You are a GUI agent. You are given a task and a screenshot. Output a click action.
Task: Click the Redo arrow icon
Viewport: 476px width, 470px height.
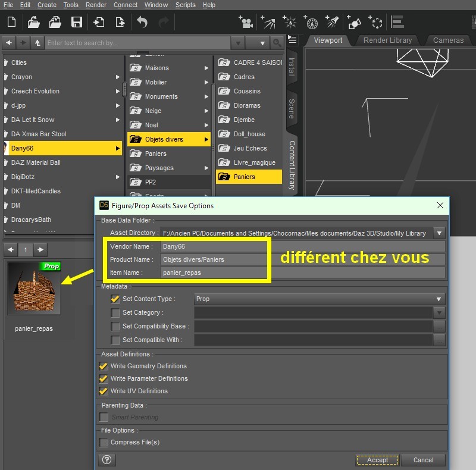(x=164, y=22)
